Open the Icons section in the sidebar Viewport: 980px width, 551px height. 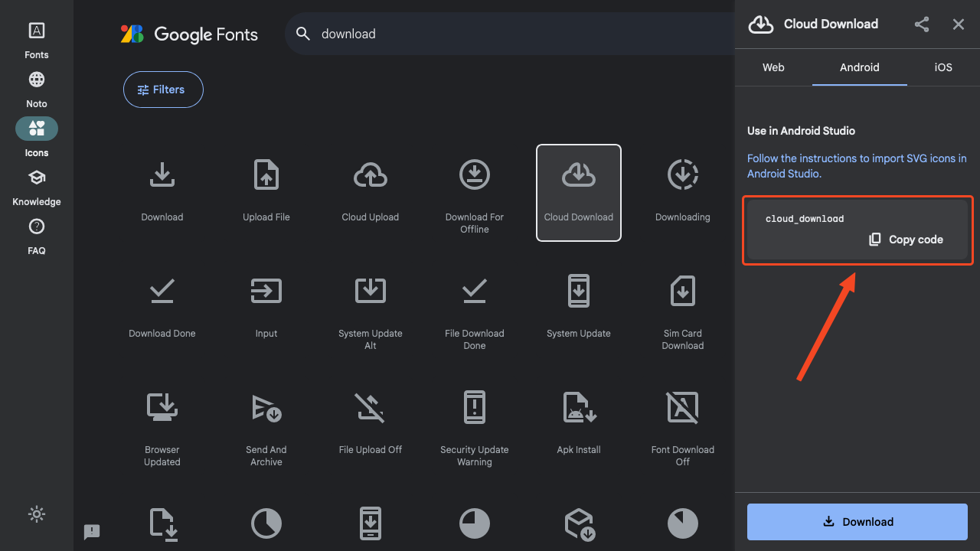click(x=36, y=136)
